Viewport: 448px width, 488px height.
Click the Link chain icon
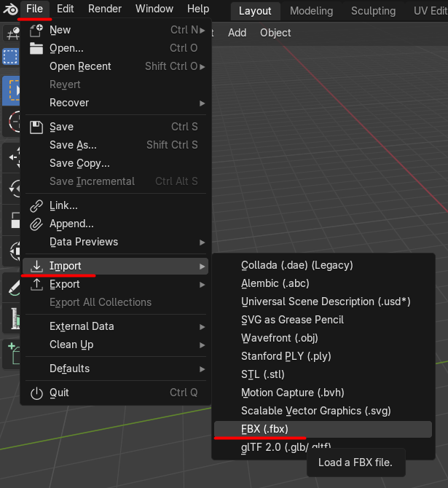pyautogui.click(x=36, y=206)
